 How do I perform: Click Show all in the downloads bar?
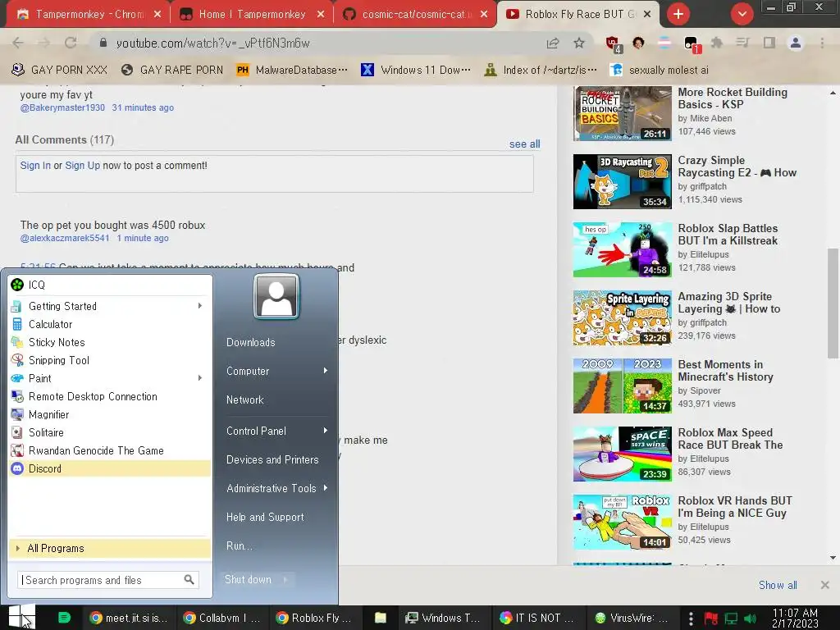778,585
